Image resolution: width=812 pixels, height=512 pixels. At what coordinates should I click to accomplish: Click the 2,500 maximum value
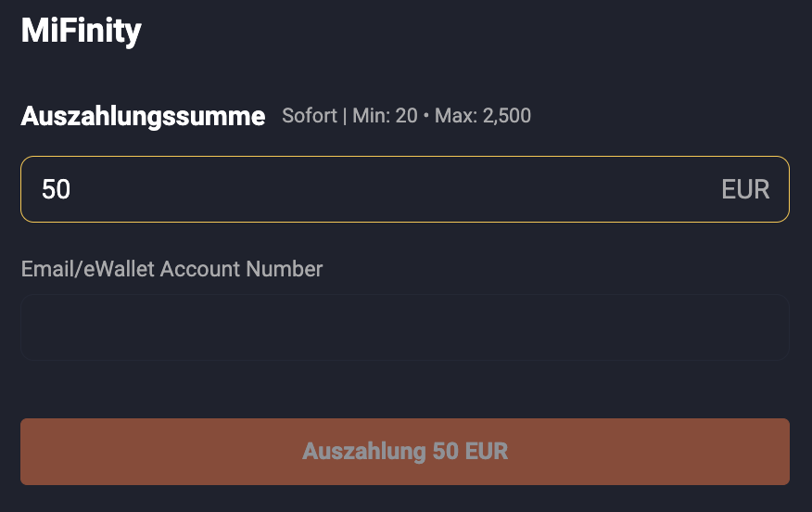coord(507,117)
